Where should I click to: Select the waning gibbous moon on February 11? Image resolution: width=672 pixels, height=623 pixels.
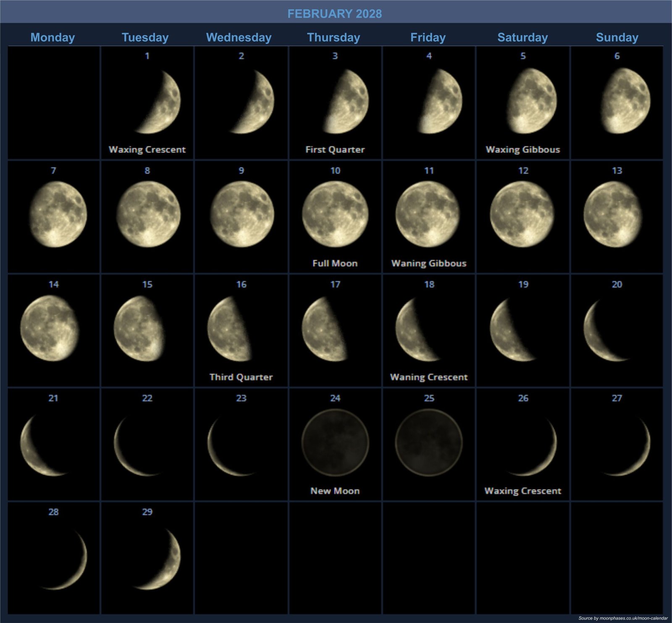[428, 214]
